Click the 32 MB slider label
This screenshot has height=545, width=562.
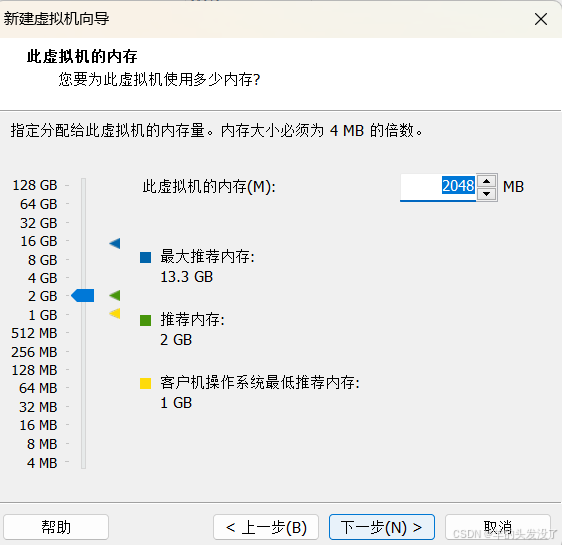(38, 407)
